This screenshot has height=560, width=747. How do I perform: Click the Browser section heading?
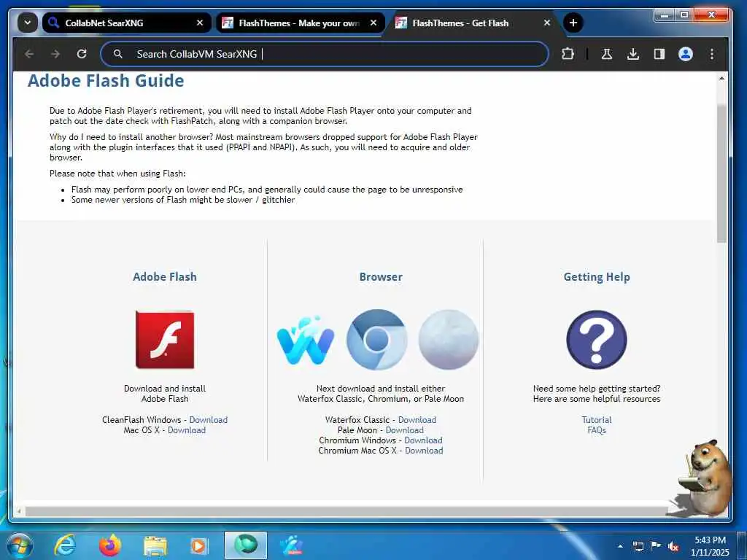point(381,276)
